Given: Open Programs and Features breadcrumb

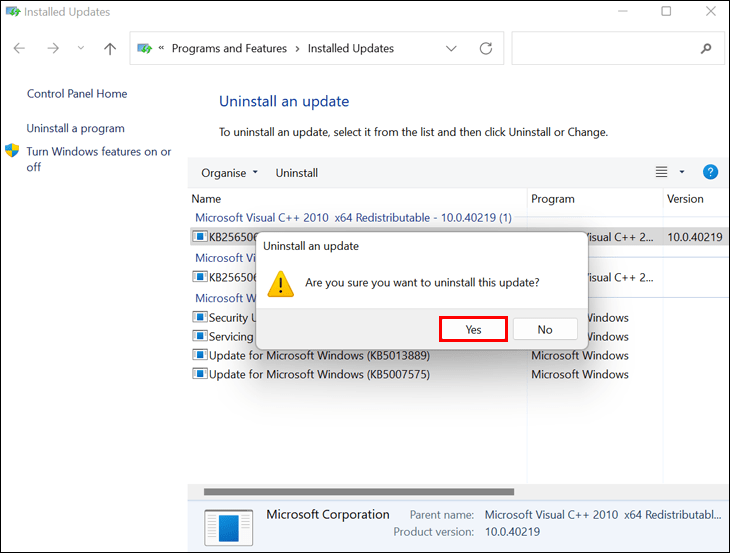Looking at the screenshot, I should coord(229,48).
